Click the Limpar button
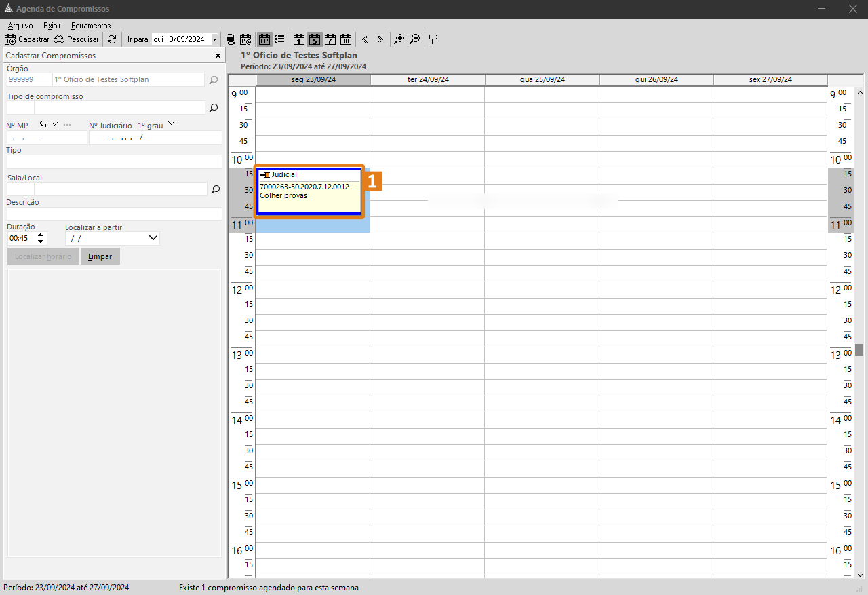868x595 pixels. pyautogui.click(x=100, y=256)
